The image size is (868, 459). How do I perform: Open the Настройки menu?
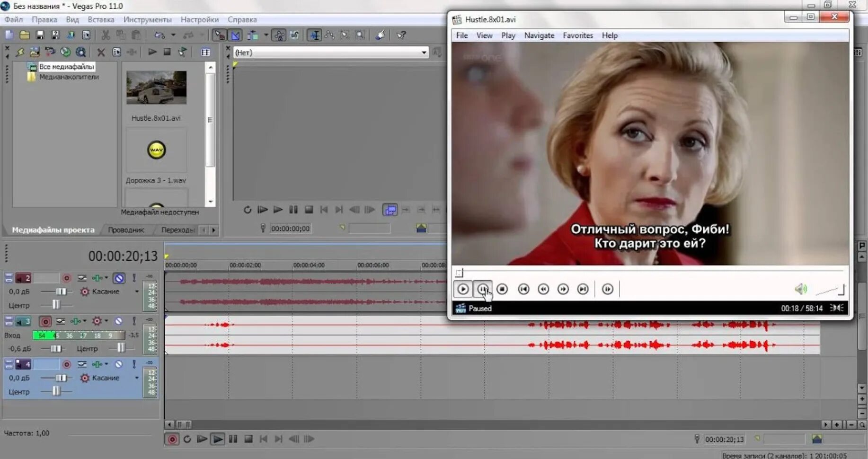[199, 19]
